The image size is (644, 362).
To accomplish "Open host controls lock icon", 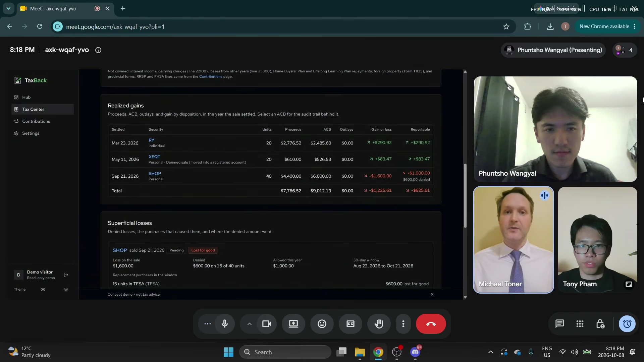I will click(x=600, y=324).
